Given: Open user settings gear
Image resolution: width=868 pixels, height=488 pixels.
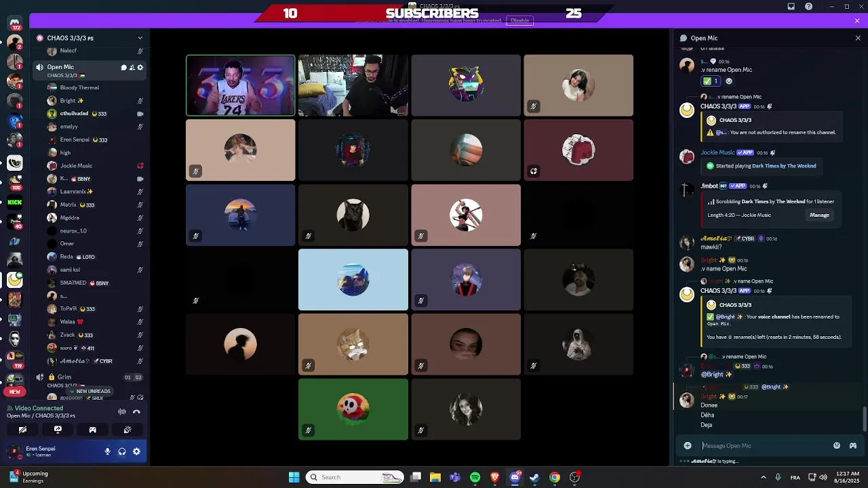Looking at the screenshot, I should point(136,451).
